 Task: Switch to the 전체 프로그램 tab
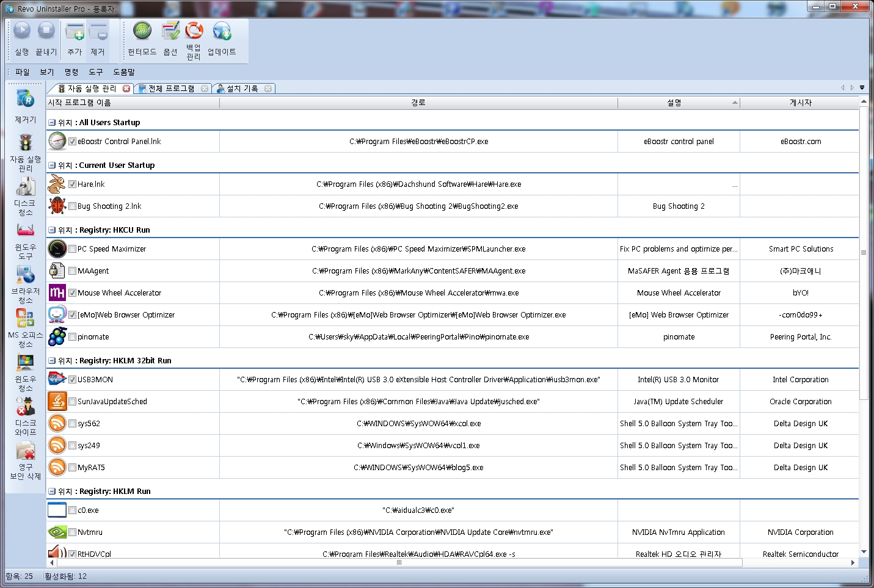coord(172,89)
